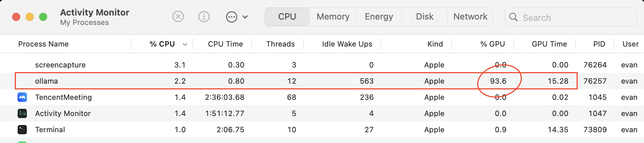Click the ellipsis more options icon
The image size is (644, 143).
pos(231,17)
